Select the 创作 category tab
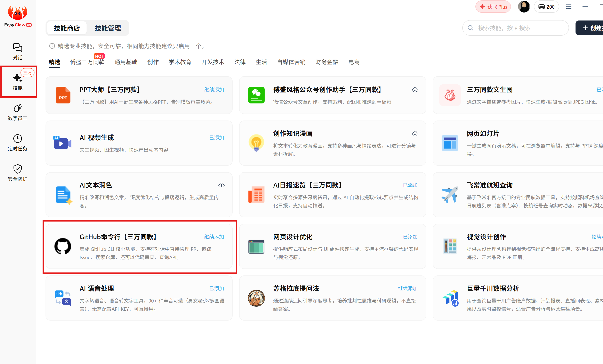 153,62
